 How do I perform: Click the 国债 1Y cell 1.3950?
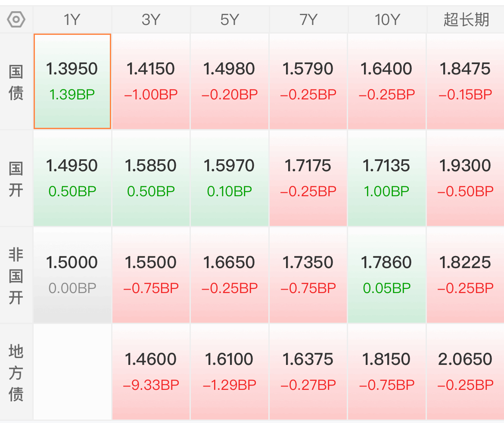[72, 82]
